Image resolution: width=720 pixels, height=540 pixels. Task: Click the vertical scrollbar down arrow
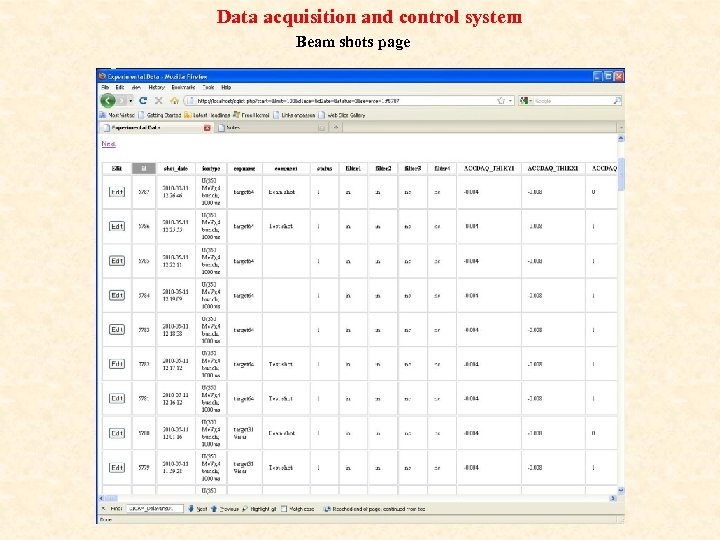coord(621,490)
